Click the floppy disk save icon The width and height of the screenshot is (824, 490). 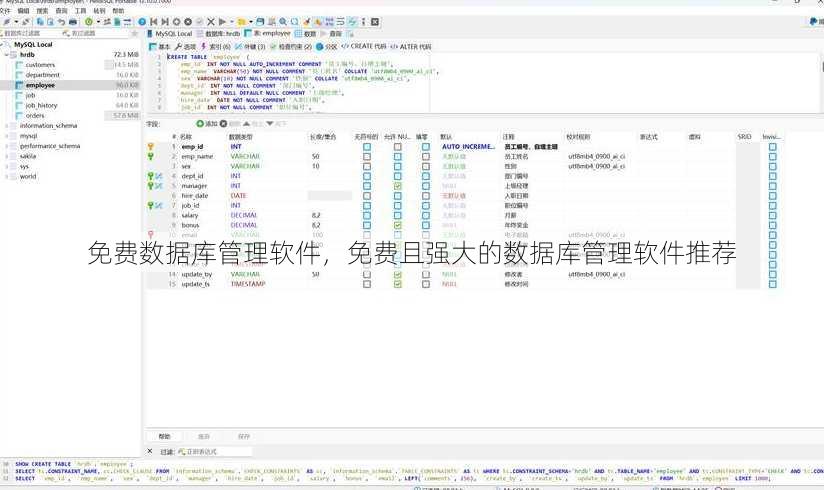pyautogui.click(x=260, y=22)
